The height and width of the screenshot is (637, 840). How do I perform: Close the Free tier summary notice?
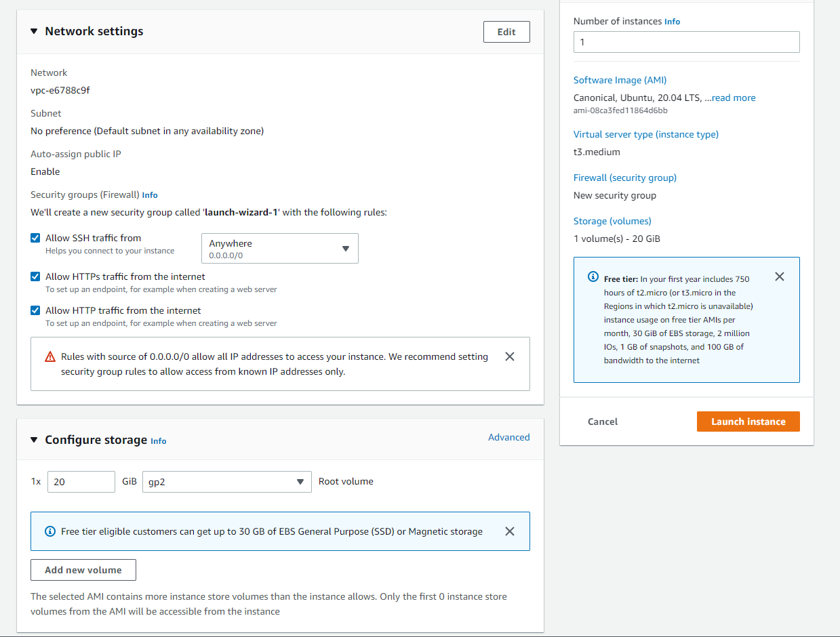coord(780,276)
